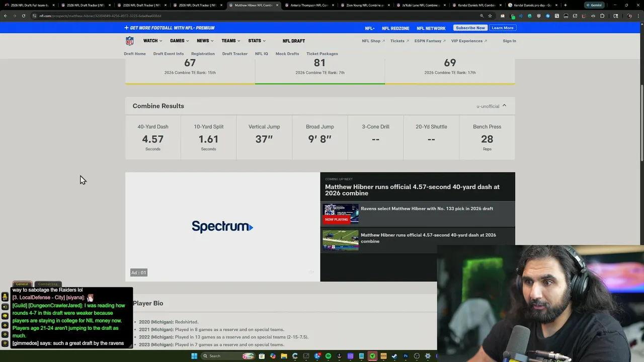This screenshot has height=362, width=644.
Task: Open Microsoft Store from taskbar
Action: click(262, 356)
